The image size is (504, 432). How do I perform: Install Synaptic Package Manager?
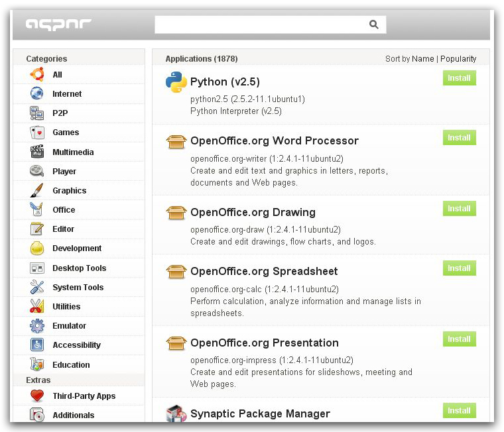click(460, 411)
